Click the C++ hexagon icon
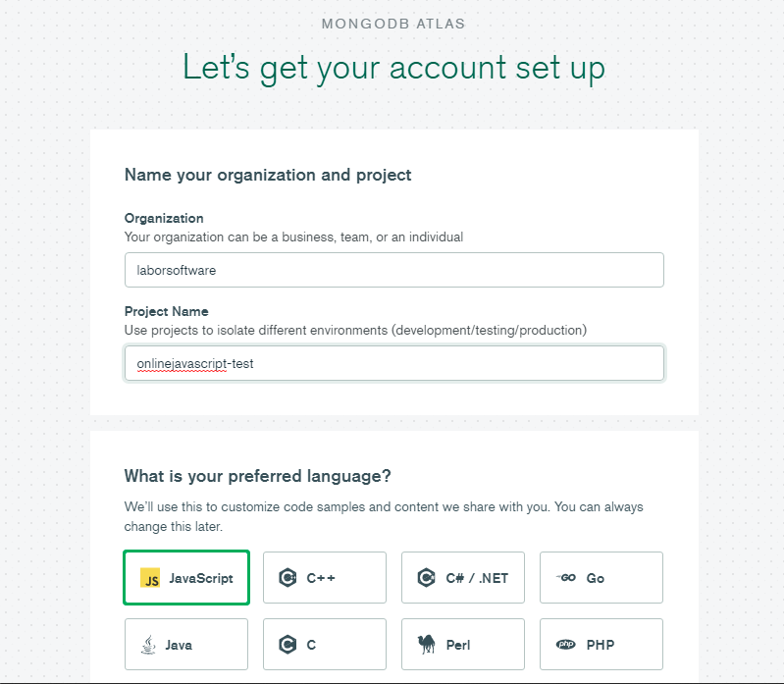Screen dimensions: 784x684 [x=287, y=578]
